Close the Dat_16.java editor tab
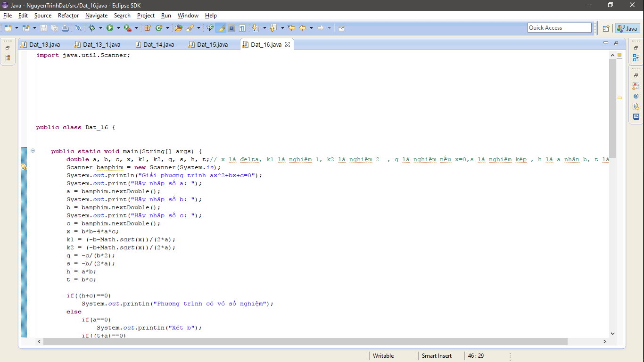The height and width of the screenshot is (362, 644). tap(288, 44)
